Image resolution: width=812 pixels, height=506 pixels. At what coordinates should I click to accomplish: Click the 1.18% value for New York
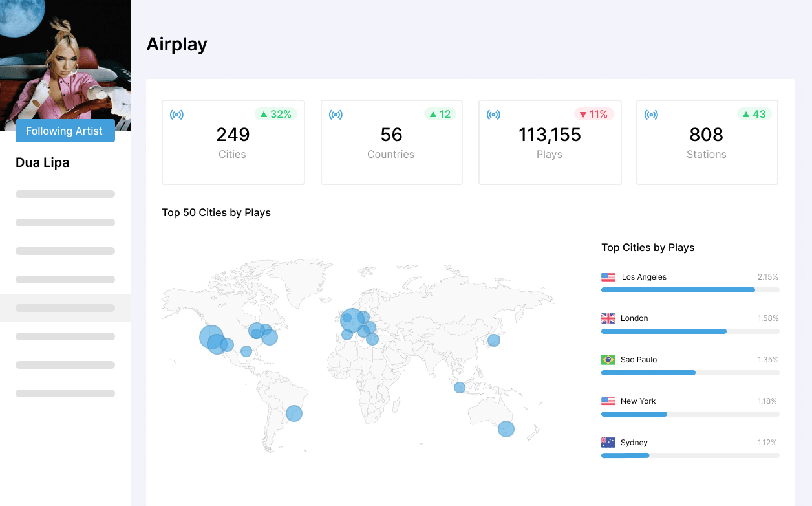point(768,401)
